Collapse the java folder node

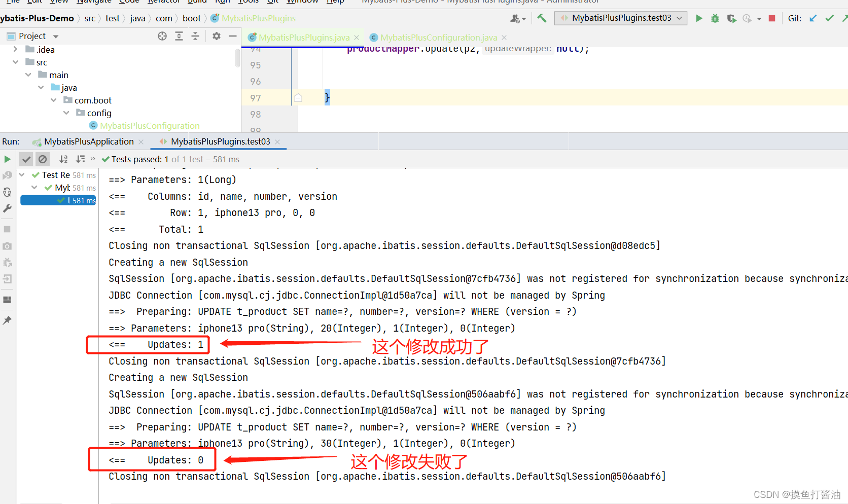click(x=41, y=87)
